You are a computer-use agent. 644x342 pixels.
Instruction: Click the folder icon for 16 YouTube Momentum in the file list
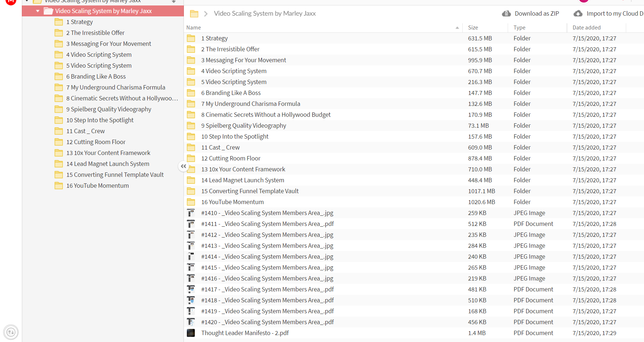point(191,202)
